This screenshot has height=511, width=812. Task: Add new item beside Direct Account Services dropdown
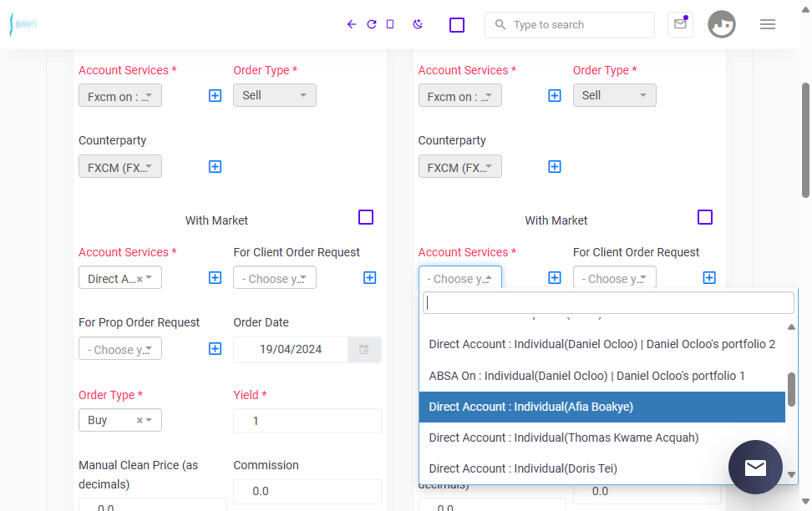[215, 278]
